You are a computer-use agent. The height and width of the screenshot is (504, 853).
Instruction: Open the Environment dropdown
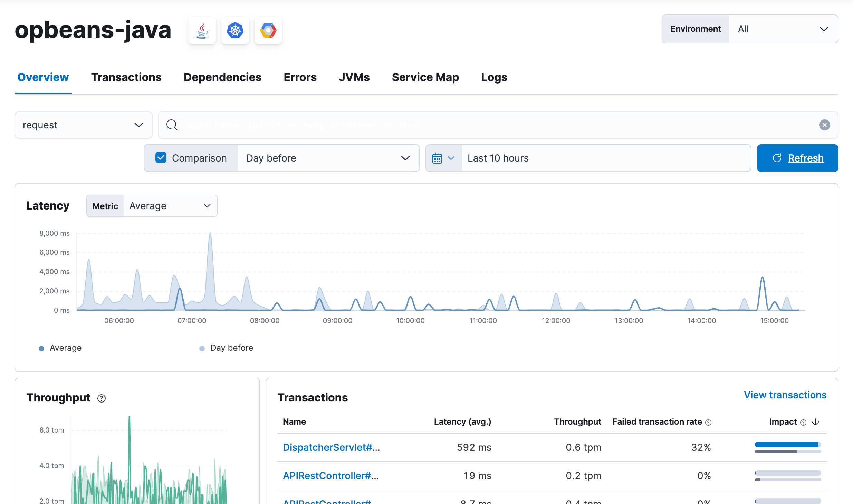tap(783, 29)
